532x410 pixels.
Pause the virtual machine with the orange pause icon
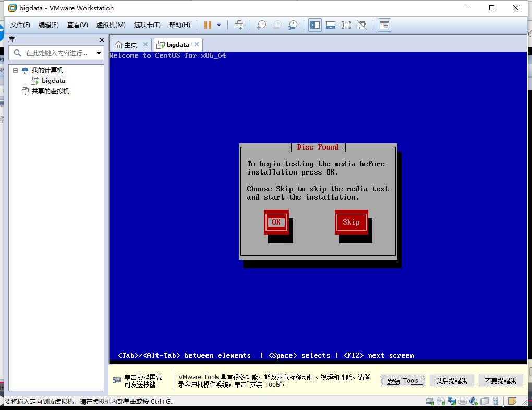pyautogui.click(x=208, y=24)
